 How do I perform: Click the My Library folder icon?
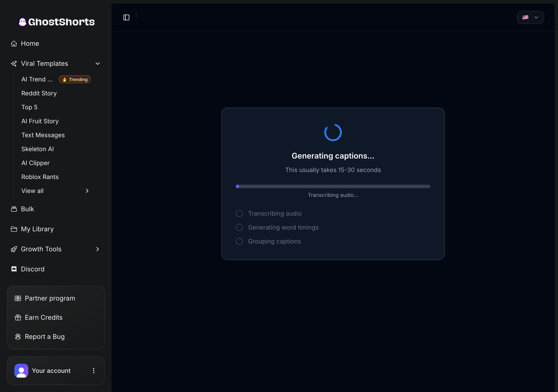14,229
